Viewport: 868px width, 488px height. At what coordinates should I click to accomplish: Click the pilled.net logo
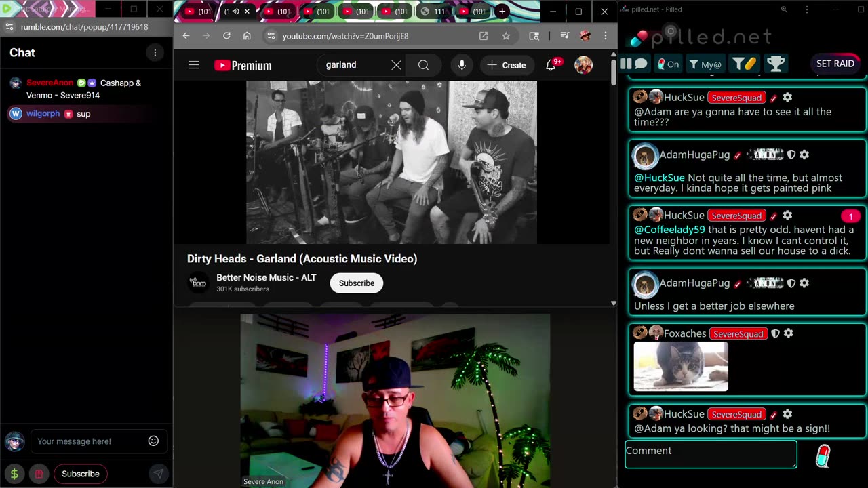(x=701, y=37)
